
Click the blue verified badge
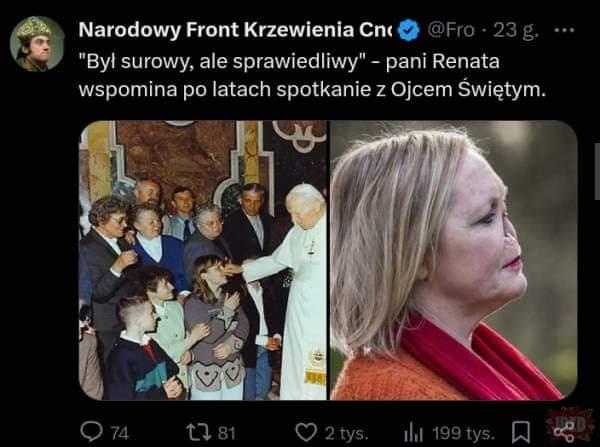[409, 30]
